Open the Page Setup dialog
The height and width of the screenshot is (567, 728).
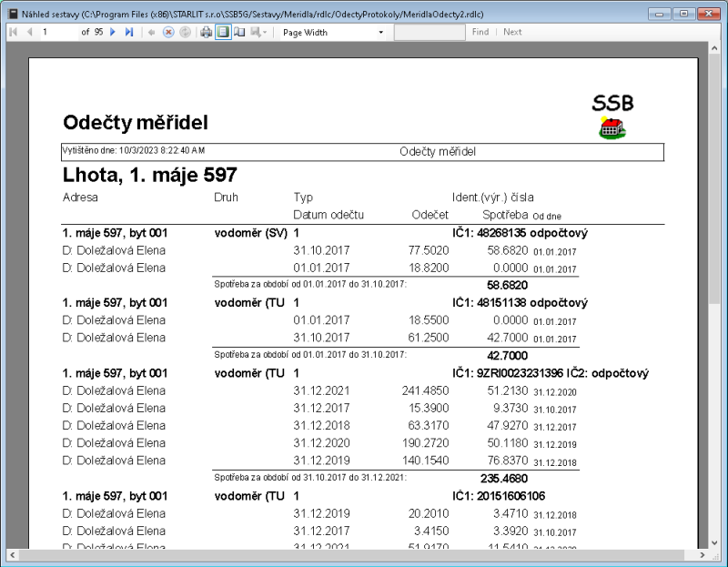point(238,32)
